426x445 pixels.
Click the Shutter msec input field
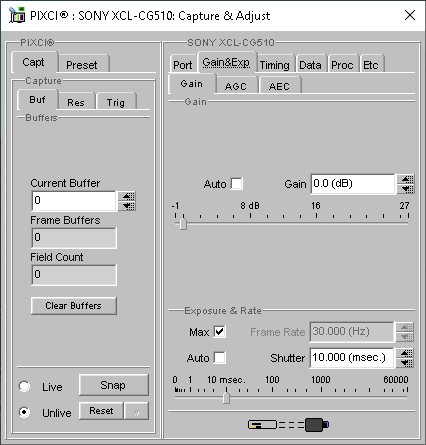(x=353, y=358)
